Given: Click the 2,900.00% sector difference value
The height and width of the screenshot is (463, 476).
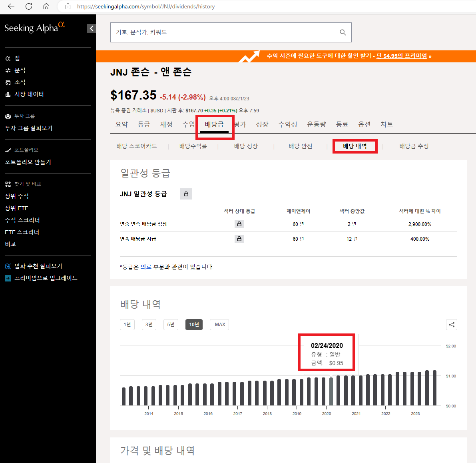Looking at the screenshot, I should 420,224.
